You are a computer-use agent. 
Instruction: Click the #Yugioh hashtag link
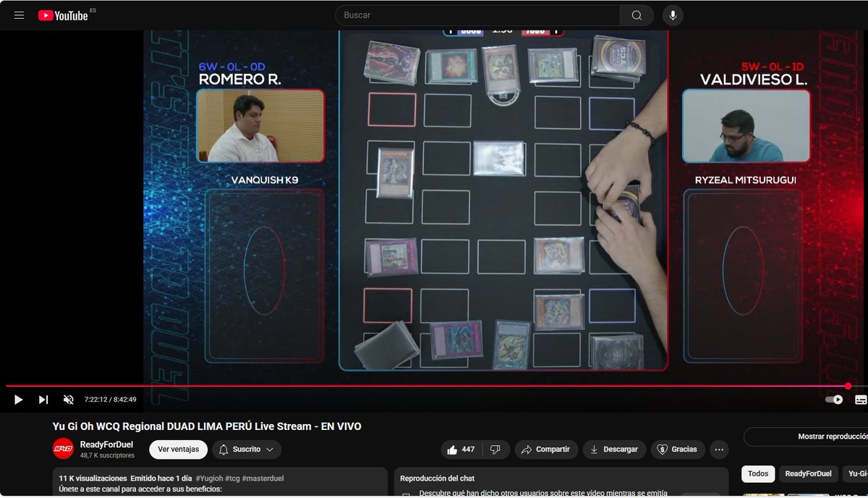[x=208, y=478]
